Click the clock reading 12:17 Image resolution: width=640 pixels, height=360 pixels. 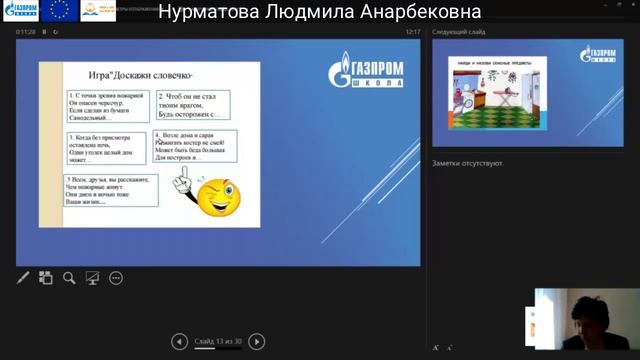tap(413, 31)
